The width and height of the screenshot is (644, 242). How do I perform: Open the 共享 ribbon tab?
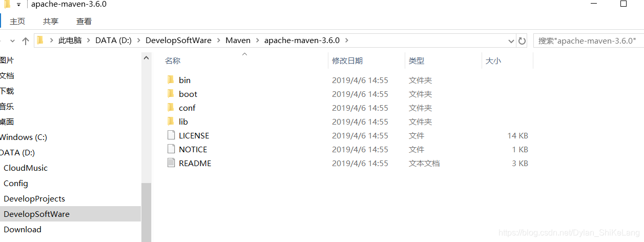pyautogui.click(x=51, y=21)
